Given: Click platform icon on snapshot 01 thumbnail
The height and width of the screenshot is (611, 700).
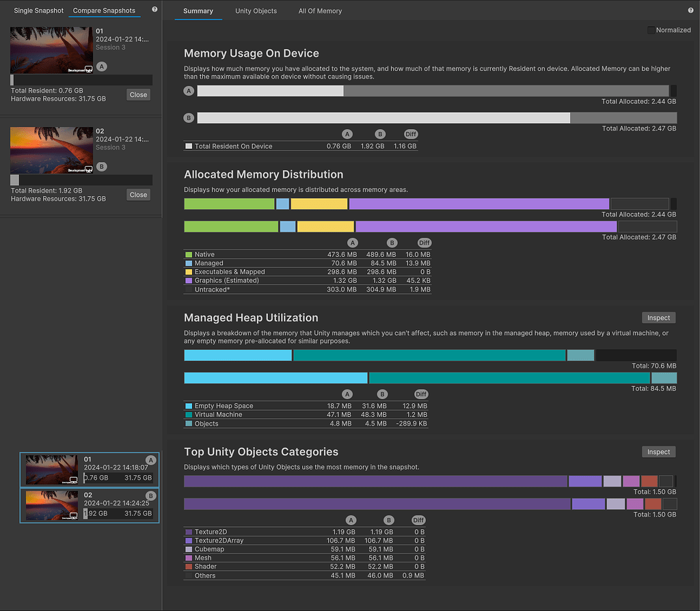Looking at the screenshot, I should tap(88, 68).
